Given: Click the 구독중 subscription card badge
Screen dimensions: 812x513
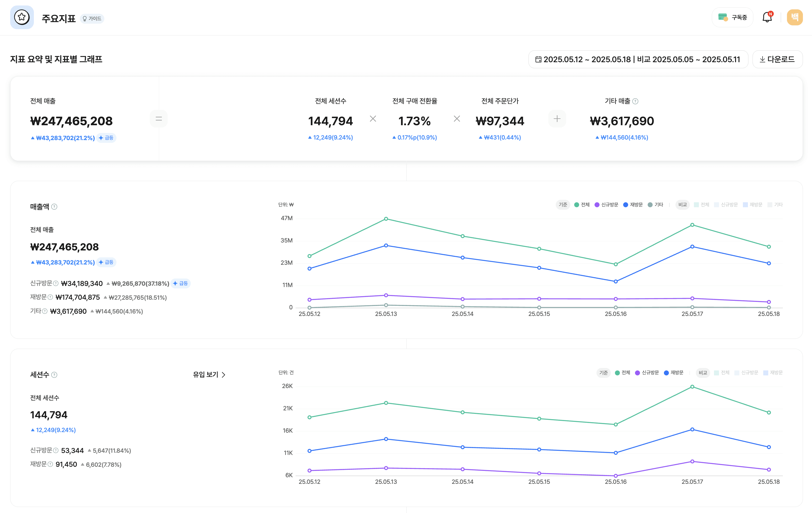Looking at the screenshot, I should point(732,17).
